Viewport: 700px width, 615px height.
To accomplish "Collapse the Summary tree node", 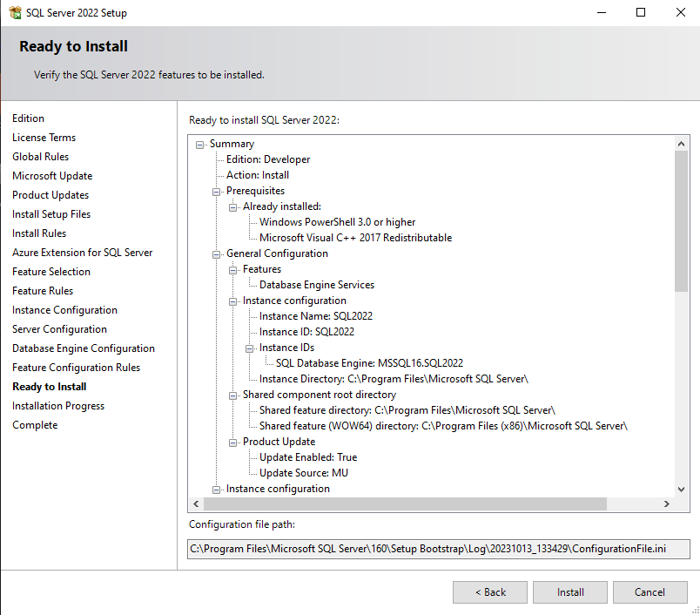I will coord(200,144).
